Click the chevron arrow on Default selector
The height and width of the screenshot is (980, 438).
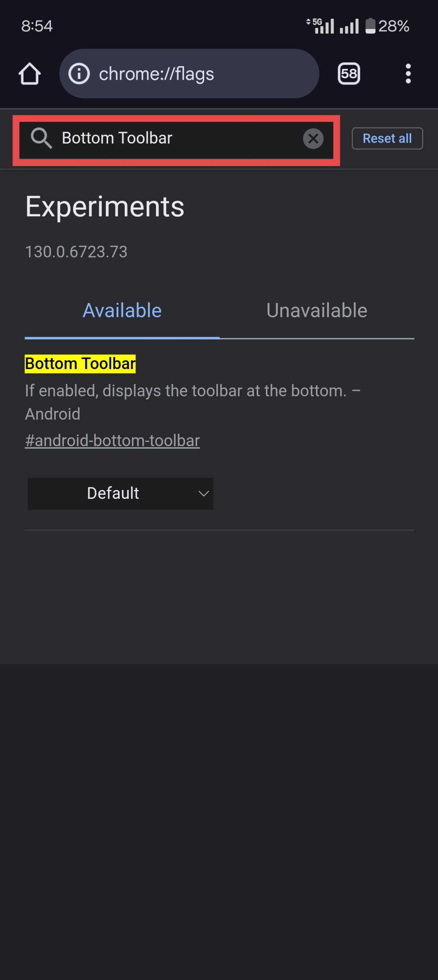[x=204, y=493]
